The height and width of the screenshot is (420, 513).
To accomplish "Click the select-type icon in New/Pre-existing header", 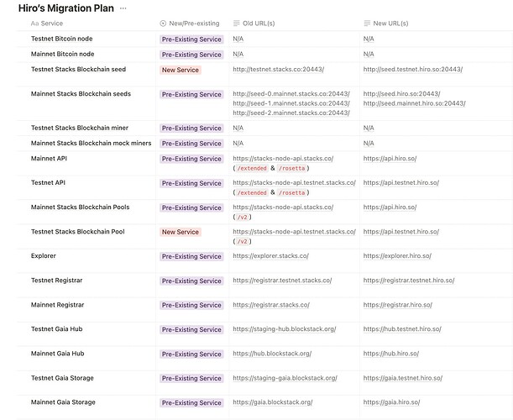I will 163,24.
